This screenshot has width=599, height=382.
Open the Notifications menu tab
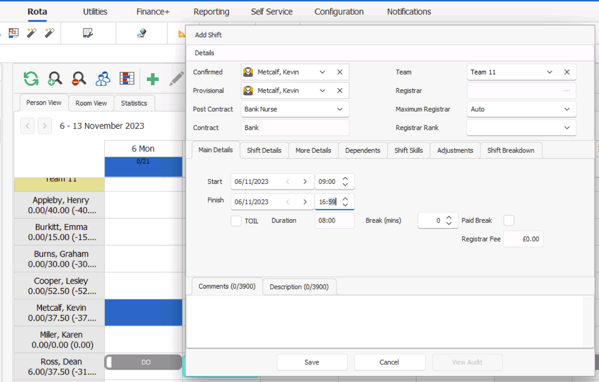(x=409, y=12)
